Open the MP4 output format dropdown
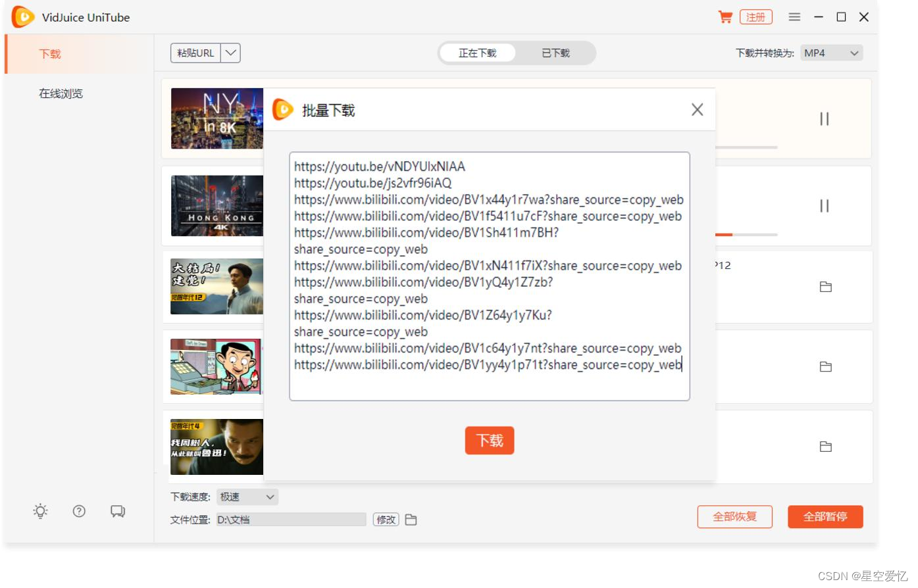The image size is (918, 588). tap(832, 53)
